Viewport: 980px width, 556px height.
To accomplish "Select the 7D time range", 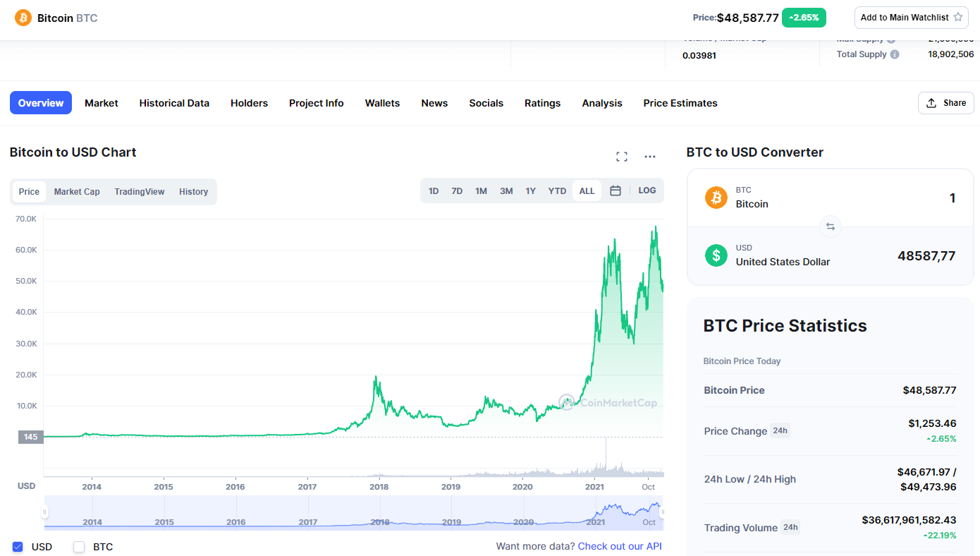I will point(457,191).
